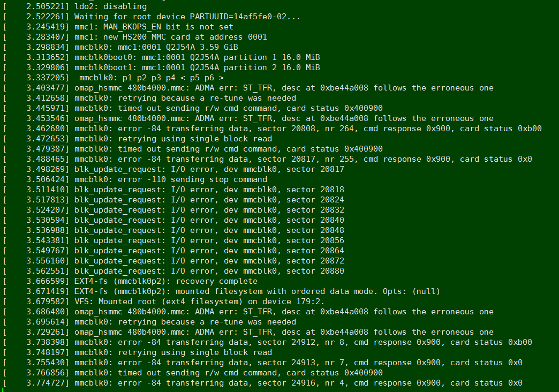Image resolution: width=559 pixels, height=392 pixels.
Task: Select the "EXT4-fs recovery complete" message
Action: [x=165, y=281]
